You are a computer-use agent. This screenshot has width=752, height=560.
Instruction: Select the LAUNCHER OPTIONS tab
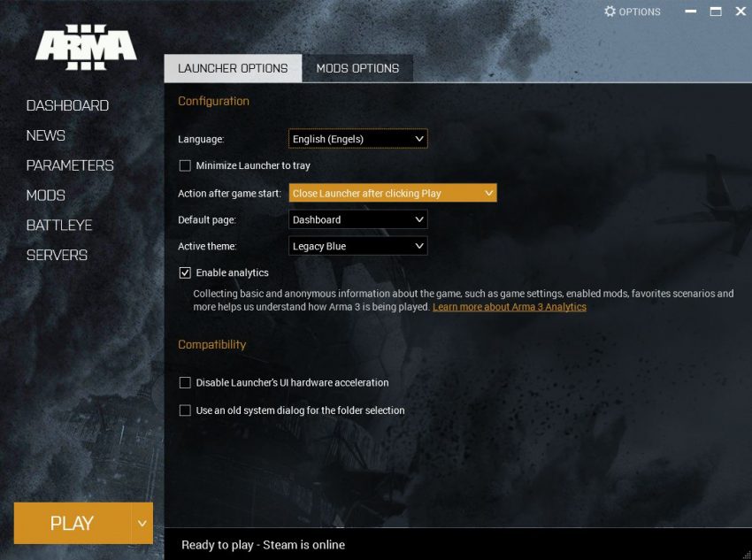point(233,67)
